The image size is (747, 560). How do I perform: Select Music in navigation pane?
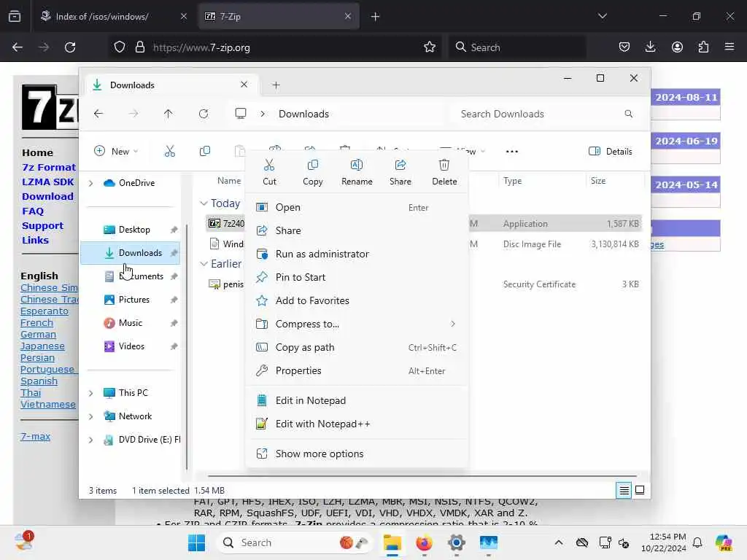[131, 323]
